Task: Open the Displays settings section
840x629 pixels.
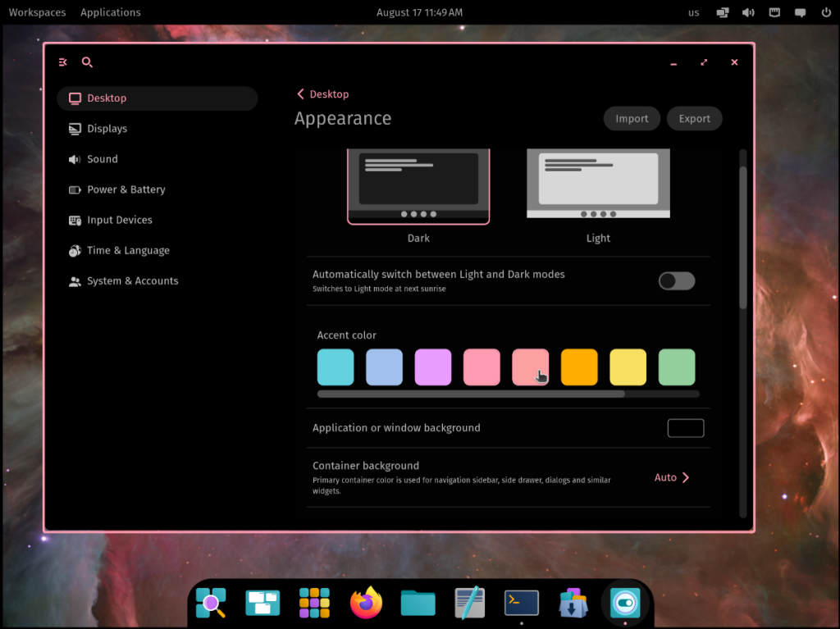Action: point(107,129)
